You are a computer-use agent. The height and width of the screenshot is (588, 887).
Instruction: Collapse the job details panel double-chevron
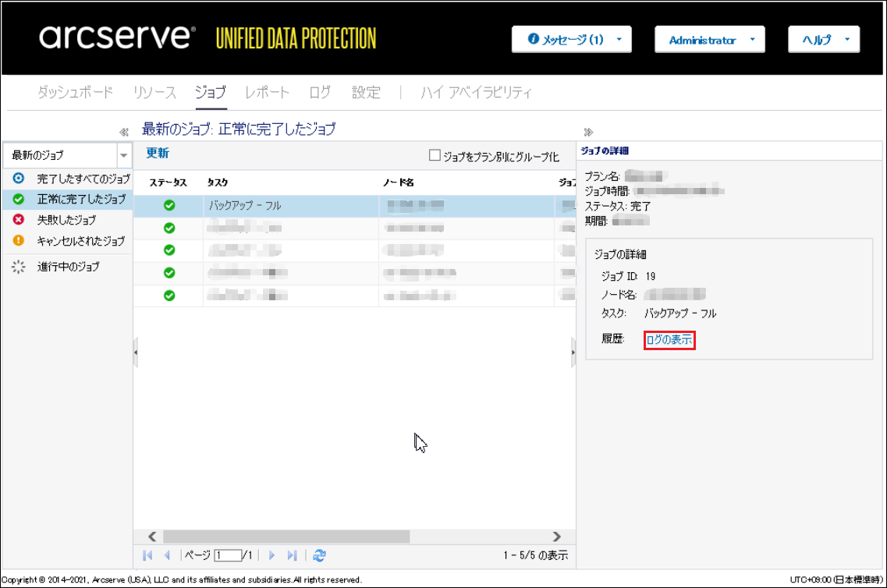588,133
